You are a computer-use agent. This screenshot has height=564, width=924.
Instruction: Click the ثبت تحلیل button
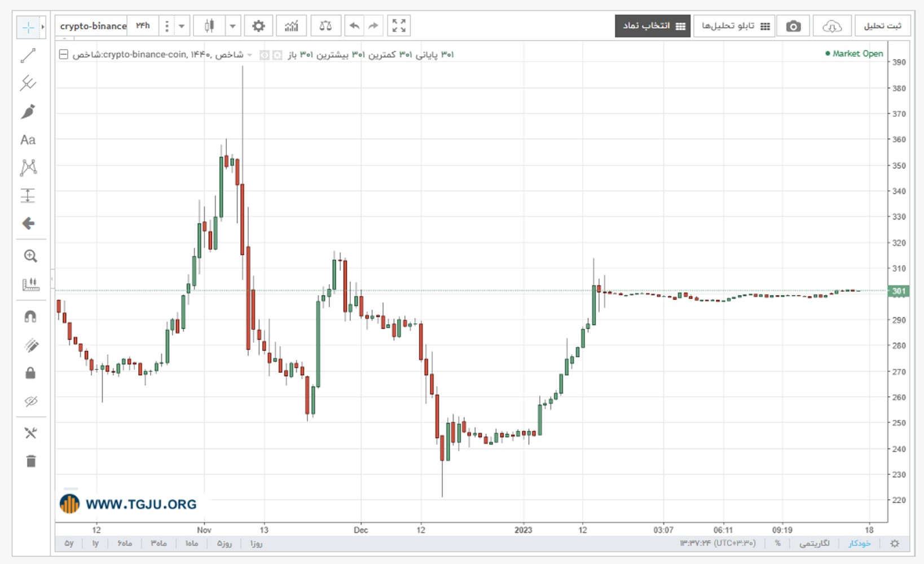point(883,26)
